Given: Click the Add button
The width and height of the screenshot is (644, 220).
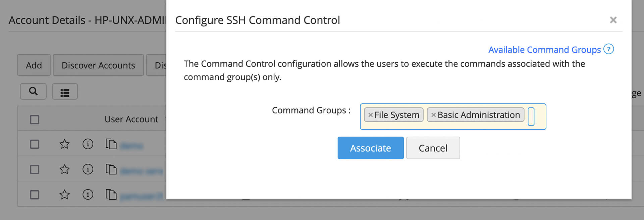Looking at the screenshot, I should coord(34,65).
